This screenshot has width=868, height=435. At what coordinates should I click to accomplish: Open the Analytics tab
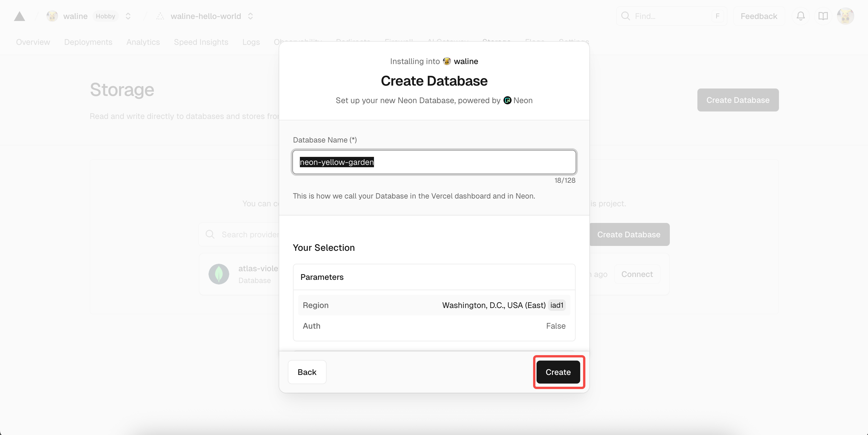143,42
